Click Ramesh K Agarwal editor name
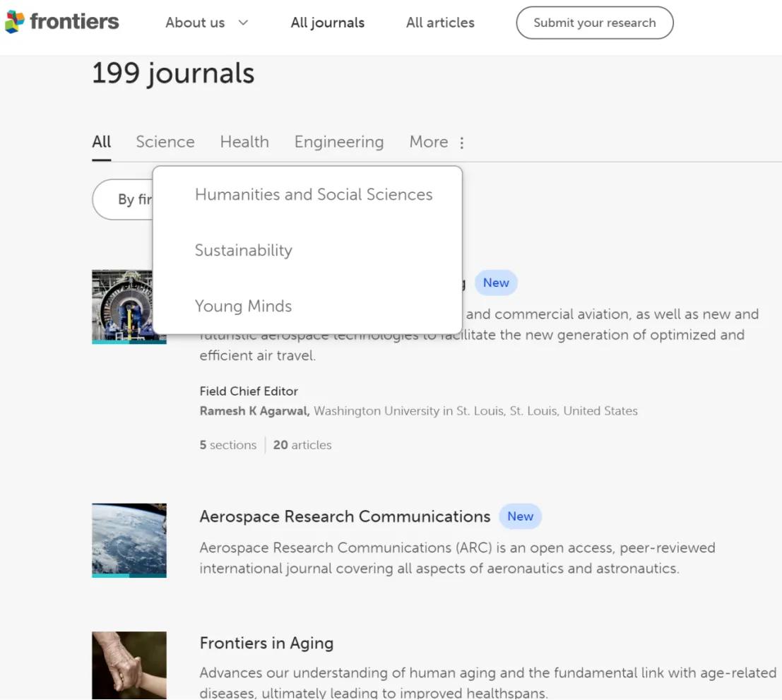782x700 pixels. 254,411
